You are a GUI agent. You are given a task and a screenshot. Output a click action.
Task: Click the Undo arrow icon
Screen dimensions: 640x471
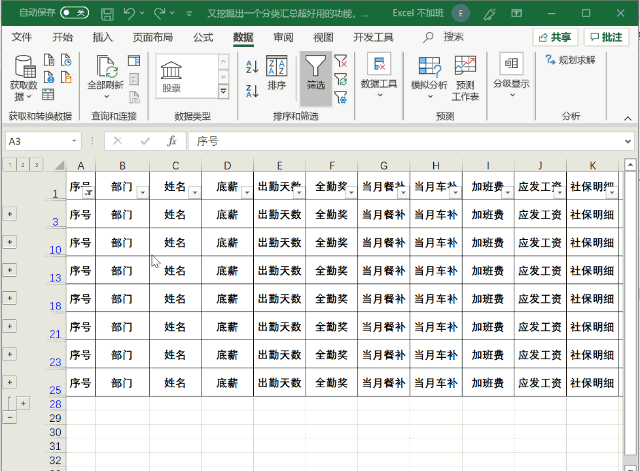coord(129,14)
